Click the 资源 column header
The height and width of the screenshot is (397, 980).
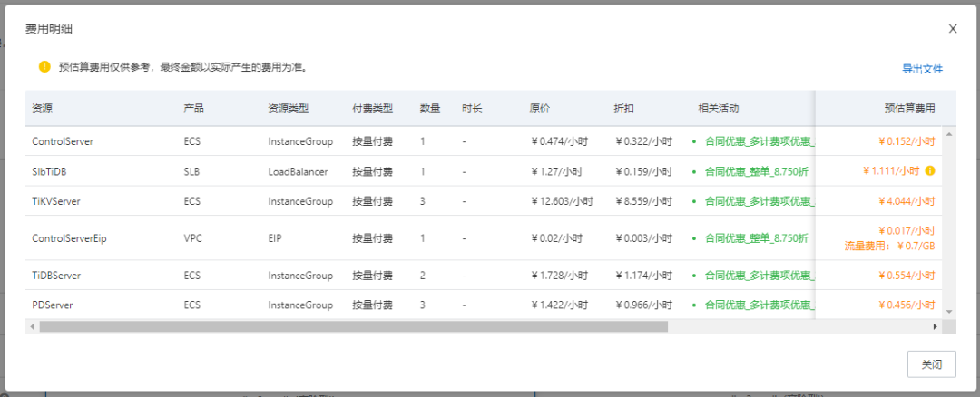43,109
